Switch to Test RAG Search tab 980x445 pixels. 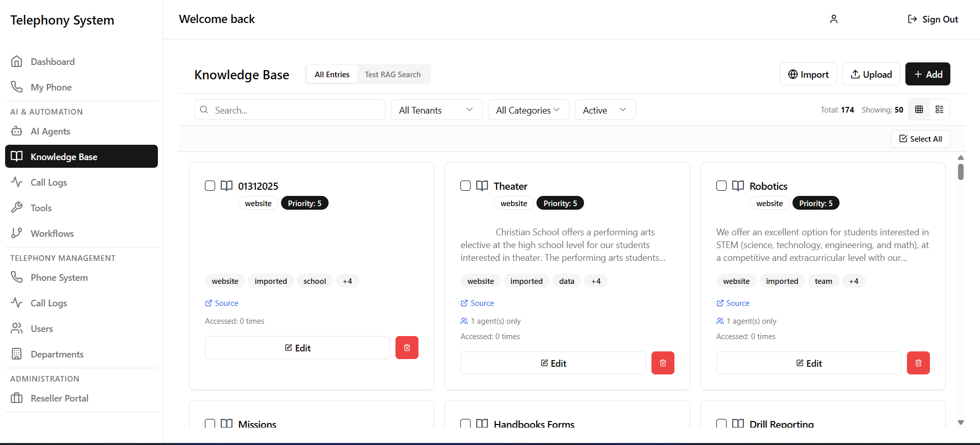click(x=393, y=74)
